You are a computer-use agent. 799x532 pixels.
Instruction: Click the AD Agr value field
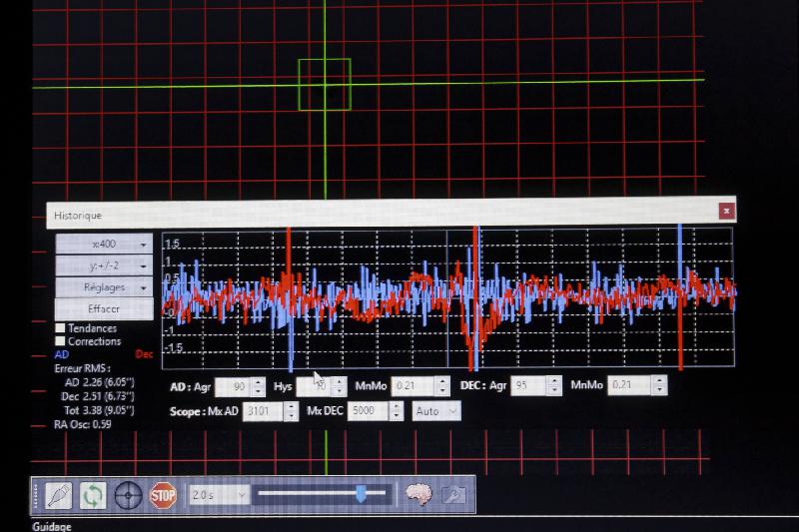tap(234, 387)
